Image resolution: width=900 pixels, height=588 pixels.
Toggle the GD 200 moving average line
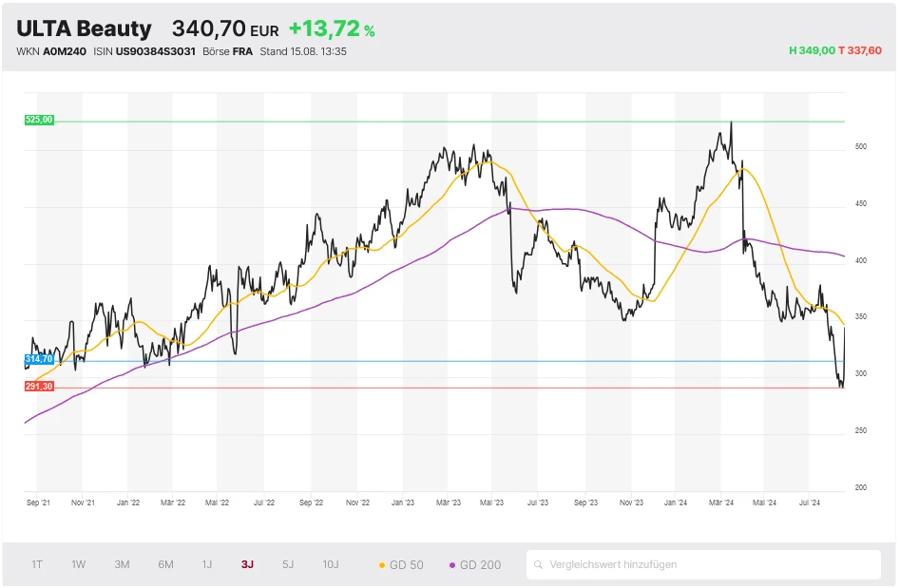click(474, 564)
